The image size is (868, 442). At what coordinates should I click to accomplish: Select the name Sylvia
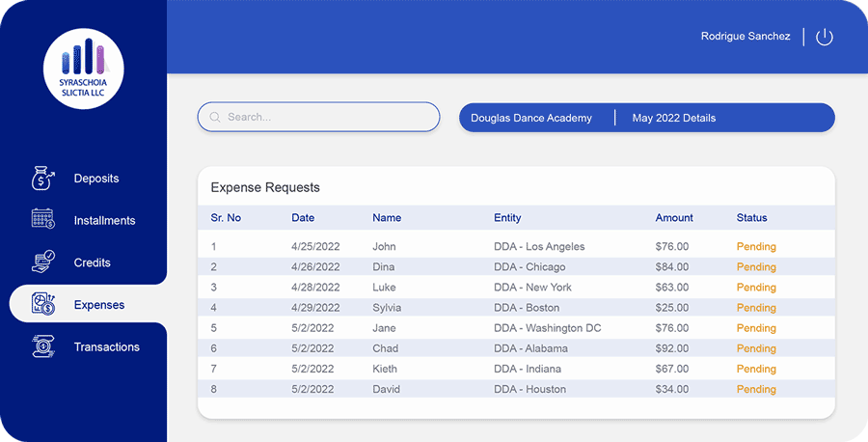pyautogui.click(x=387, y=308)
